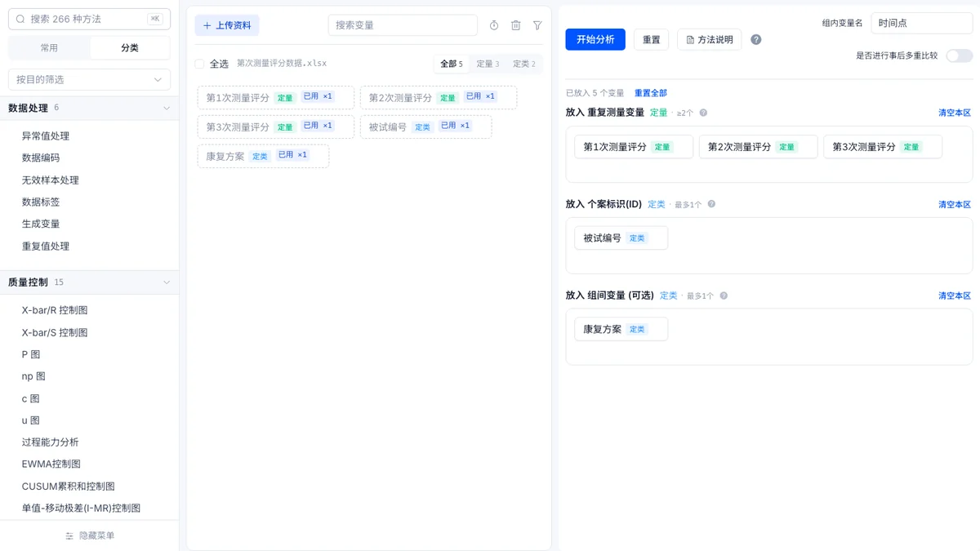Open the 按目的筛选 dropdown
The height and width of the screenshot is (551, 980).
[89, 79]
